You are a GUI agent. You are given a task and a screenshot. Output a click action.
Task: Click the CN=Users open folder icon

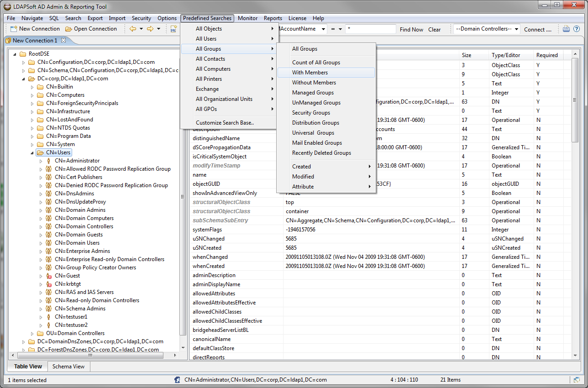(x=40, y=152)
